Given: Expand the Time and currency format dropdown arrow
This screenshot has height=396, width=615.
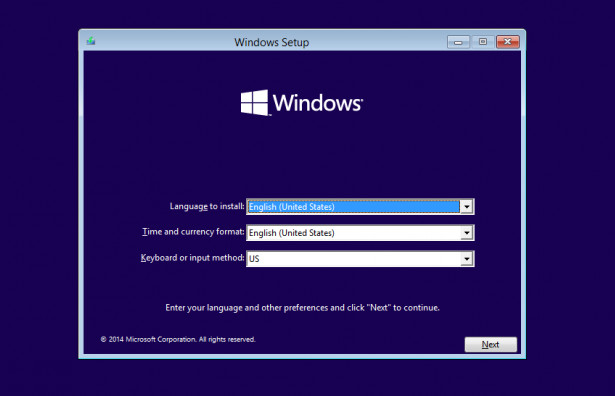Looking at the screenshot, I should (466, 233).
